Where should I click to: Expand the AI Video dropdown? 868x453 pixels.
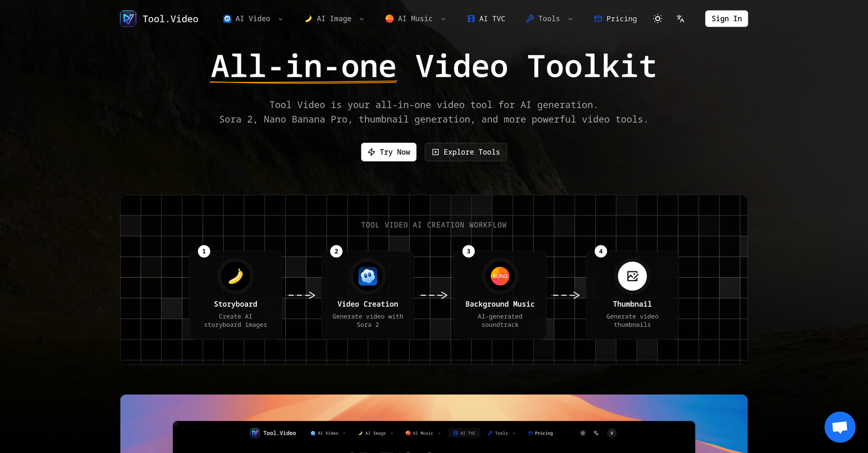pyautogui.click(x=252, y=18)
